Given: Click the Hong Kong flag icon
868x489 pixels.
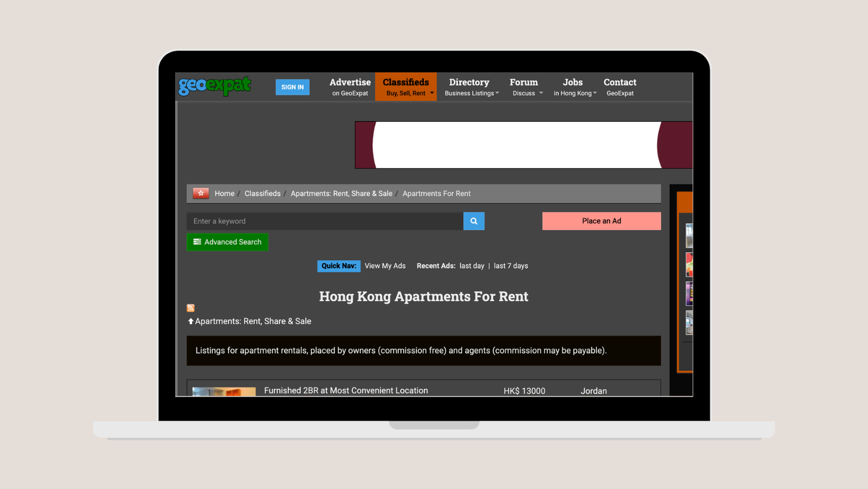Looking at the screenshot, I should coord(201,193).
